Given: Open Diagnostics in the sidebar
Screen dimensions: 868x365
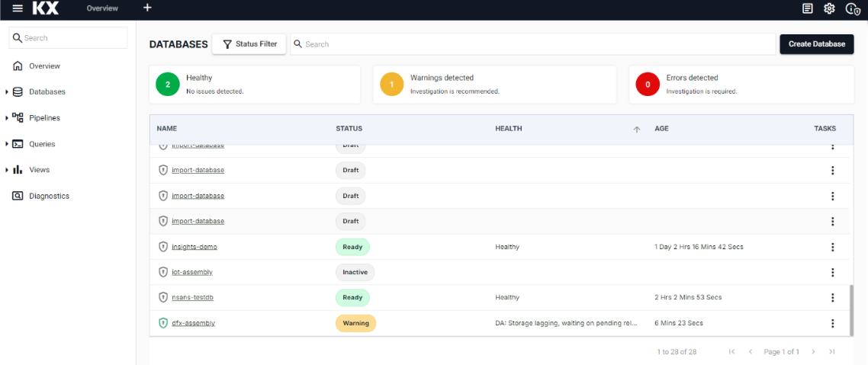Looking at the screenshot, I should 50,196.
